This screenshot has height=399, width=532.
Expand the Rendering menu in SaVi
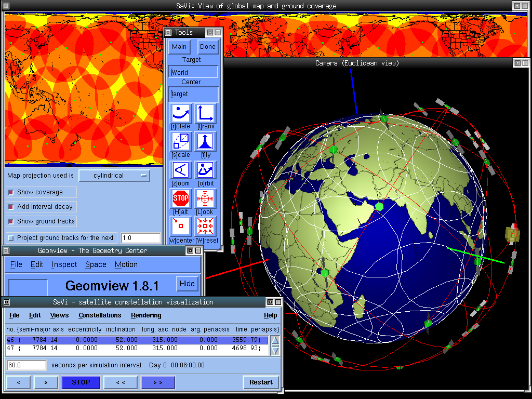click(146, 315)
